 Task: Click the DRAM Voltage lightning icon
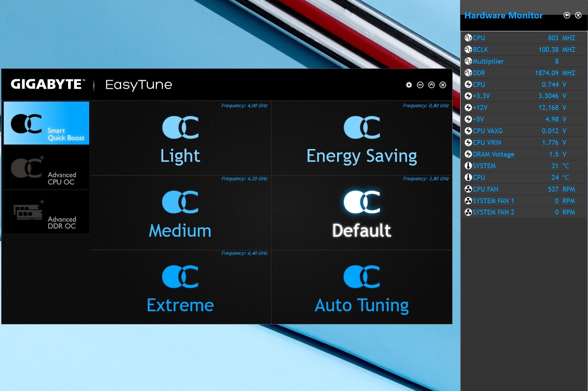point(468,154)
